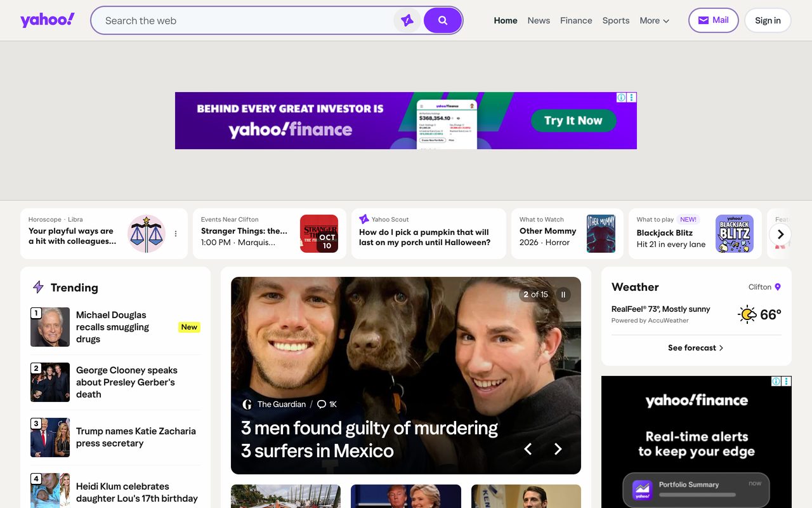Open the Other Mommy poster thumbnail

pyautogui.click(x=601, y=234)
